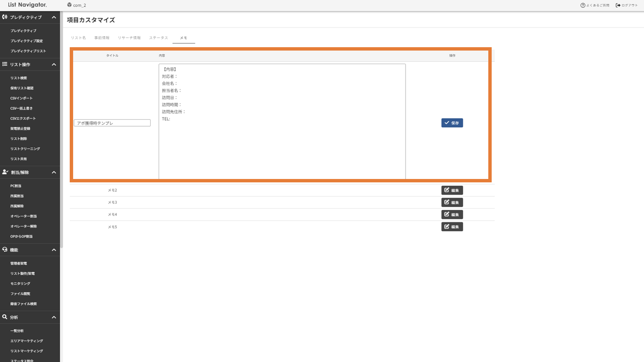This screenshot has width=644, height=362.
Task: Click the リスト操作 list icon
Action: pos(5,64)
